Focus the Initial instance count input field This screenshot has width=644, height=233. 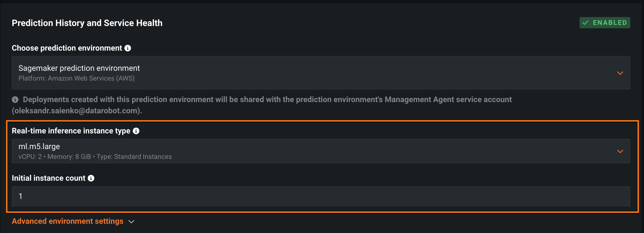click(321, 196)
